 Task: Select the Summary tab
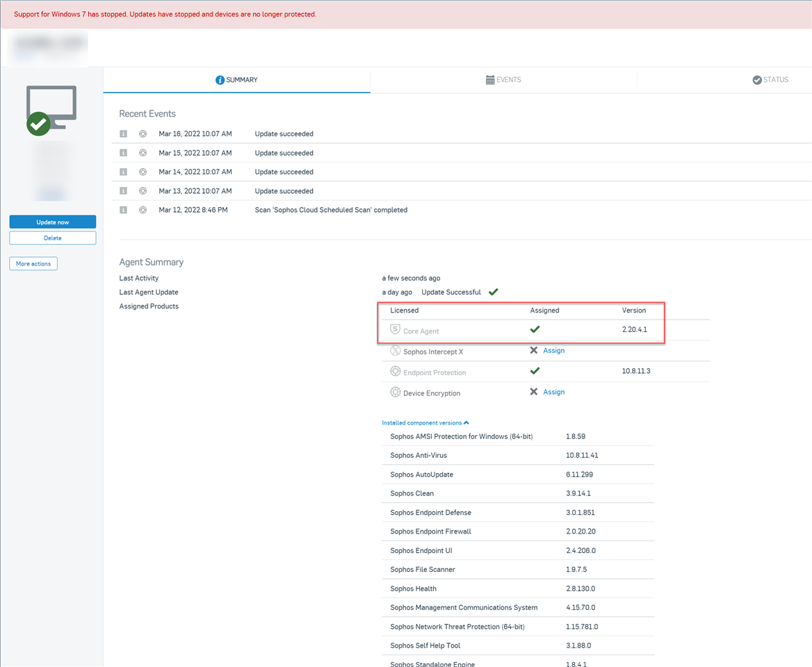236,80
